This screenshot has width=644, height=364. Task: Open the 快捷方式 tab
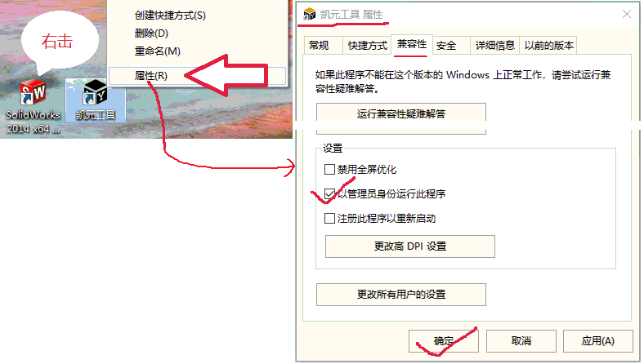[x=367, y=46]
